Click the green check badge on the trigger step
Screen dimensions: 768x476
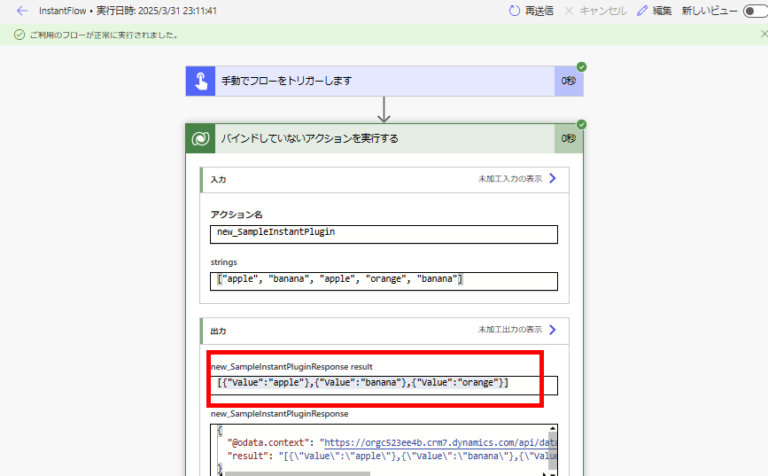(x=581, y=67)
